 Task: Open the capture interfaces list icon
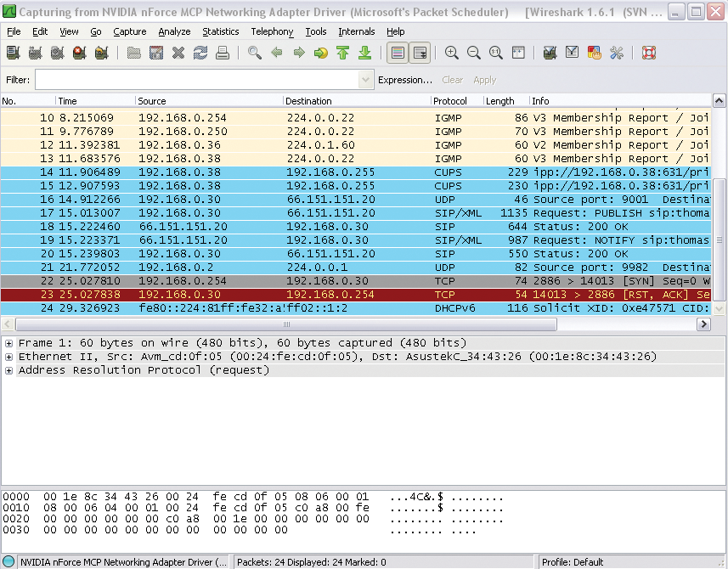(x=13, y=53)
